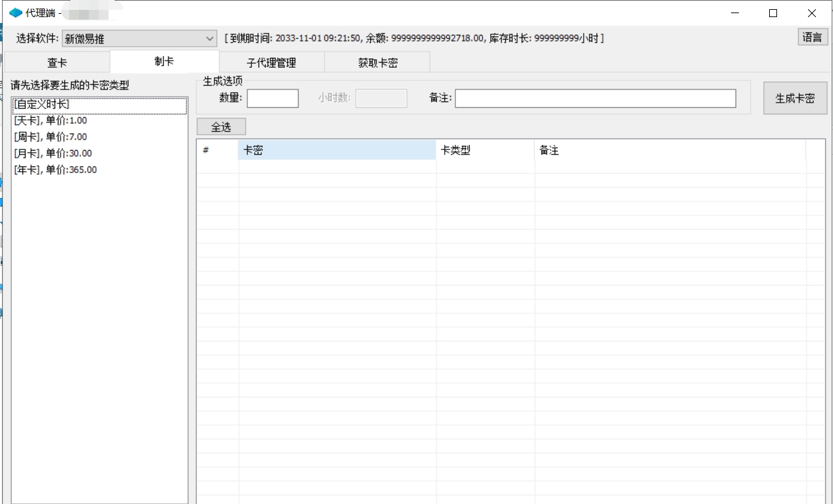This screenshot has height=504, width=833.
Task: Switch to the 查卡 tab
Action: (57, 63)
